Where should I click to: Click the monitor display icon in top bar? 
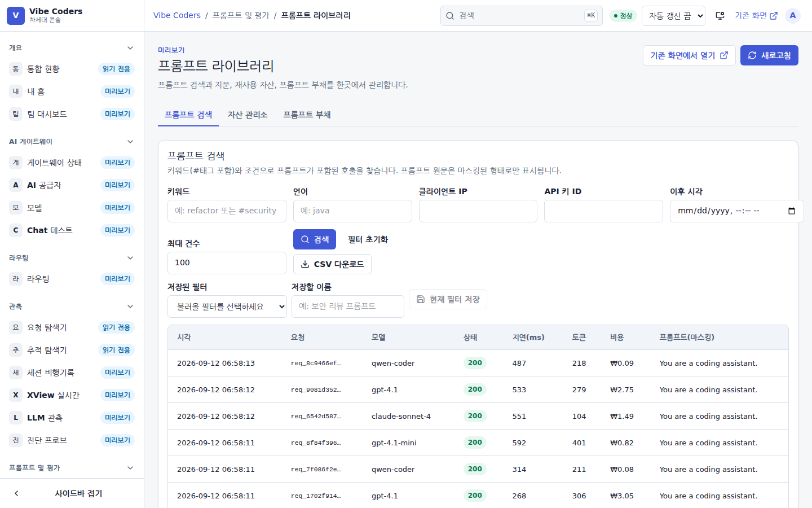click(720, 16)
